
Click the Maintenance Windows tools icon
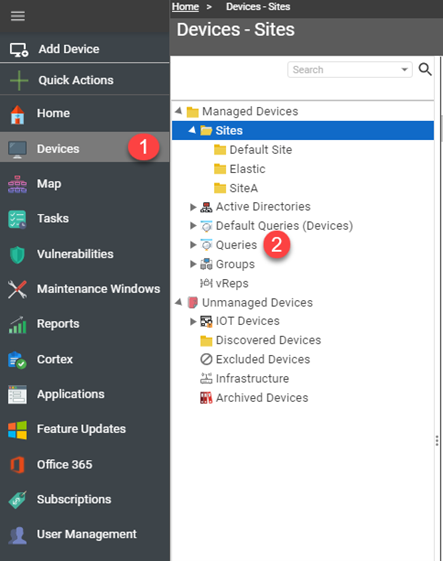pyautogui.click(x=17, y=289)
